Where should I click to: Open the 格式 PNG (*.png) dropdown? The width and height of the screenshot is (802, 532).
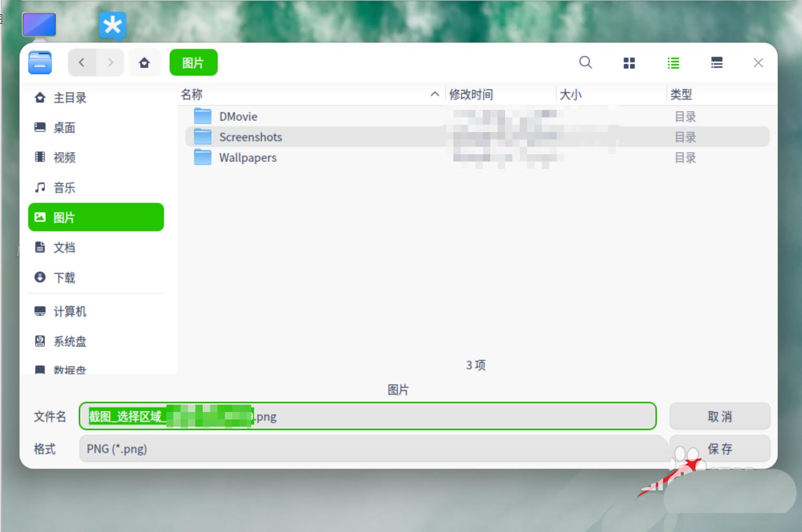tap(373, 449)
